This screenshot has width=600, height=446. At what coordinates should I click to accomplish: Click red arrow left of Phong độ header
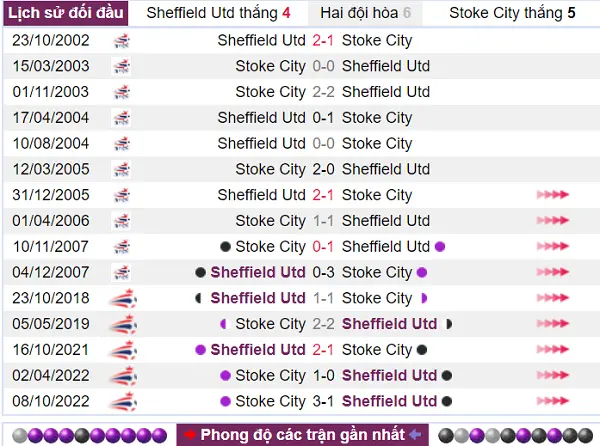[190, 435]
